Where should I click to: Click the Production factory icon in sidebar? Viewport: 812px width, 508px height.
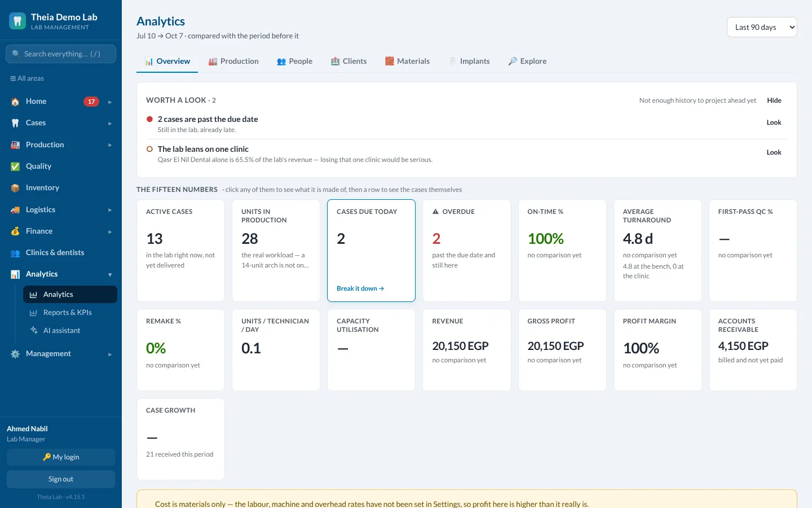[15, 145]
